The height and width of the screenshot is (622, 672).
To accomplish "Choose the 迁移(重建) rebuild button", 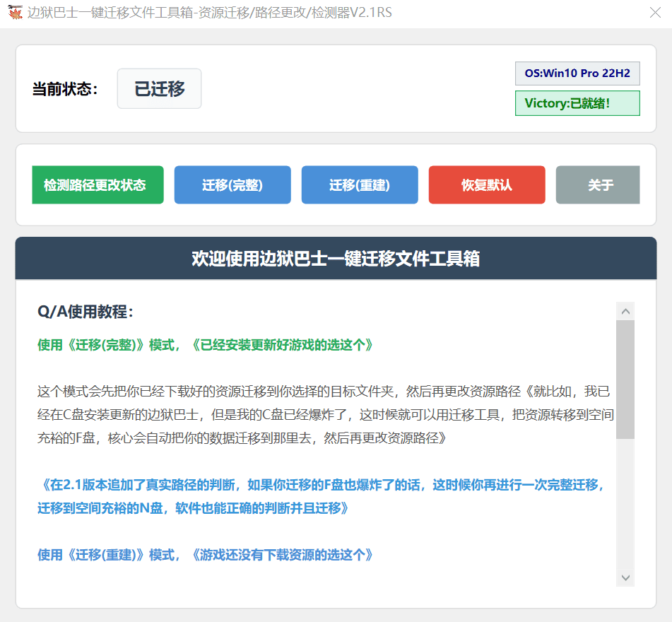I will coord(360,185).
